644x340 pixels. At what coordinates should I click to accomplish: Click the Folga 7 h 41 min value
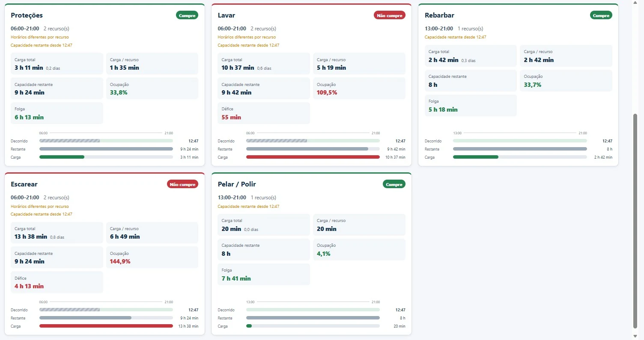click(x=236, y=278)
